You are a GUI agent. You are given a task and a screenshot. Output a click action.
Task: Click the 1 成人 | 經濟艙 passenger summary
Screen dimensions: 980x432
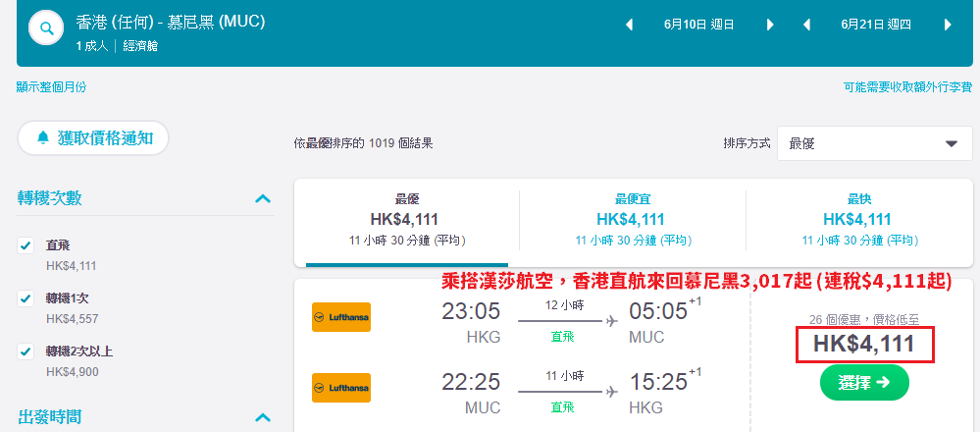point(117,46)
